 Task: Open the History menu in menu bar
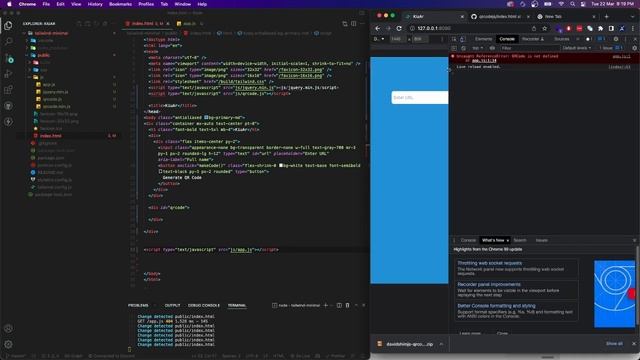(x=95, y=4)
